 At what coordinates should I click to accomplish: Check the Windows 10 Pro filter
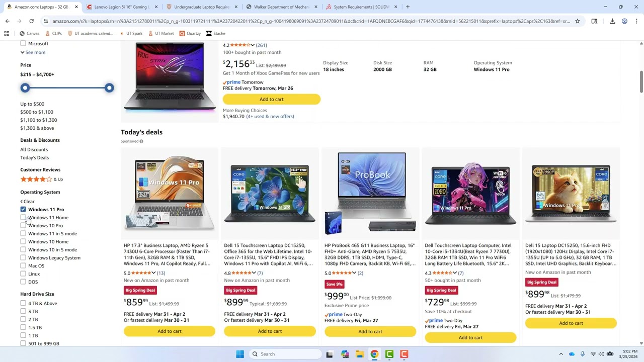click(23, 226)
